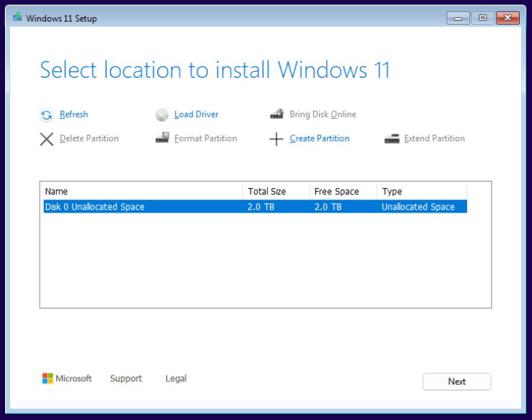Select the Create Partition link

(x=320, y=138)
